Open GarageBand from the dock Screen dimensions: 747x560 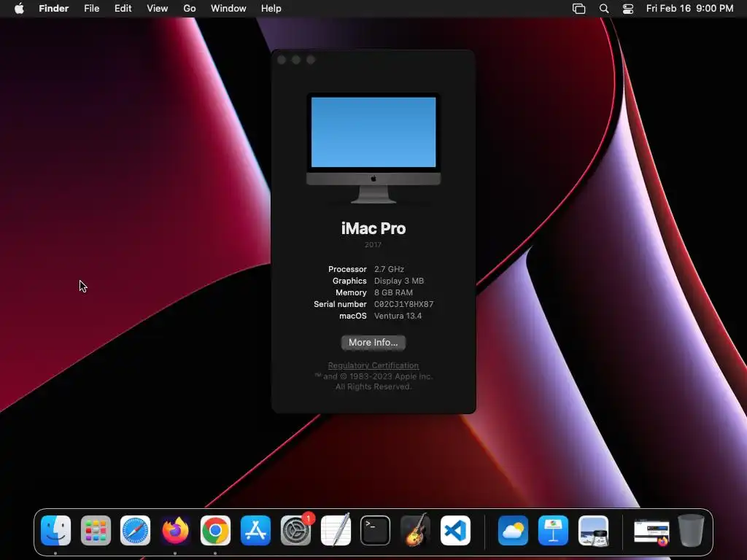415,531
